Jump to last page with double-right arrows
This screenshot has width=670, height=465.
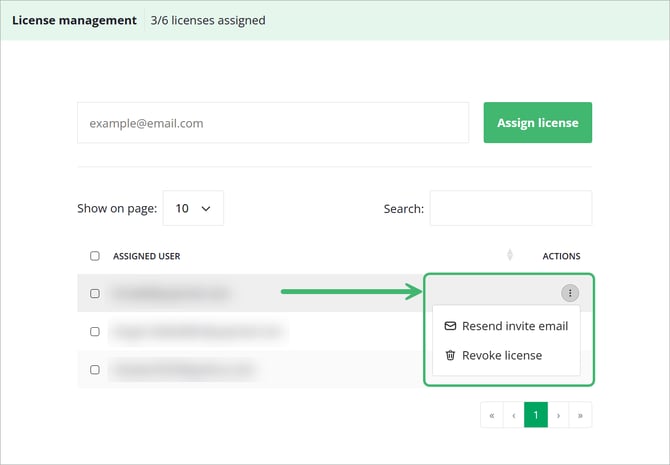(x=580, y=415)
